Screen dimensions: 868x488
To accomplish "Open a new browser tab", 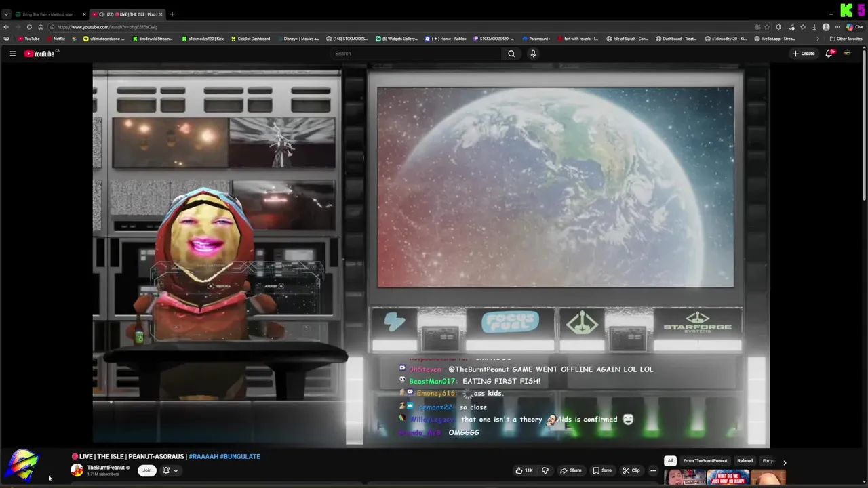I will coord(172,14).
